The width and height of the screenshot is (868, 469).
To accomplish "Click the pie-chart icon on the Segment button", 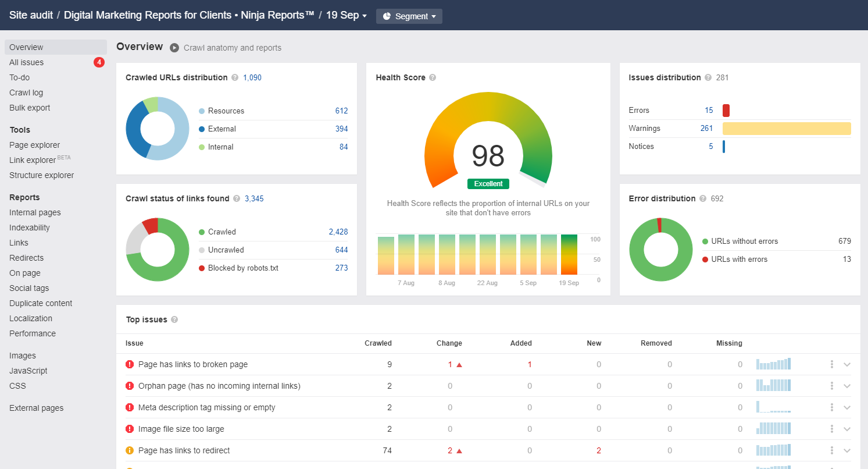I will click(387, 16).
